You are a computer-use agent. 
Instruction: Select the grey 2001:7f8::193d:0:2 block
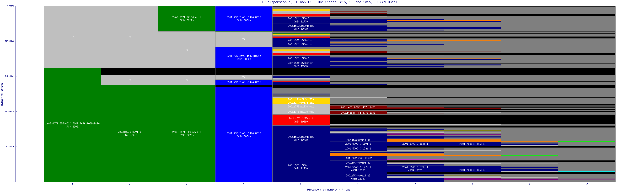pos(301,107)
